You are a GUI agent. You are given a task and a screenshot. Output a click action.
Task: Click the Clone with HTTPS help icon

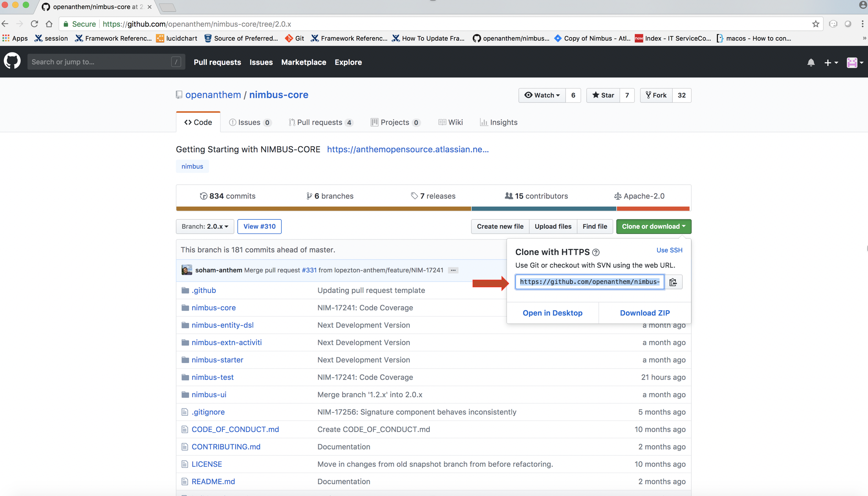[x=596, y=252]
